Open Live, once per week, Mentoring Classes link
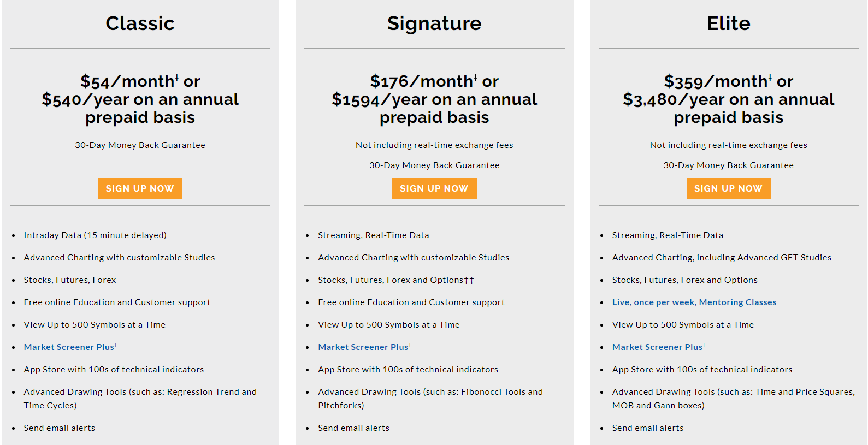This screenshot has width=868, height=445. tap(694, 302)
